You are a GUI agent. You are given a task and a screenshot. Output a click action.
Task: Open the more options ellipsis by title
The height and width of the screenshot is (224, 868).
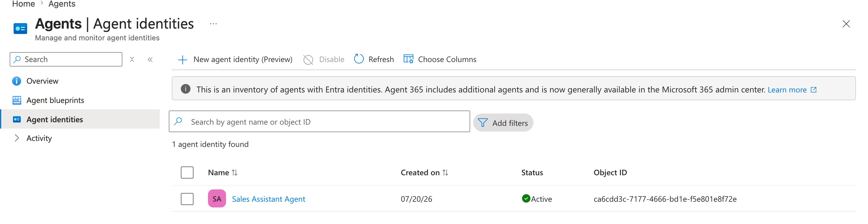click(213, 24)
